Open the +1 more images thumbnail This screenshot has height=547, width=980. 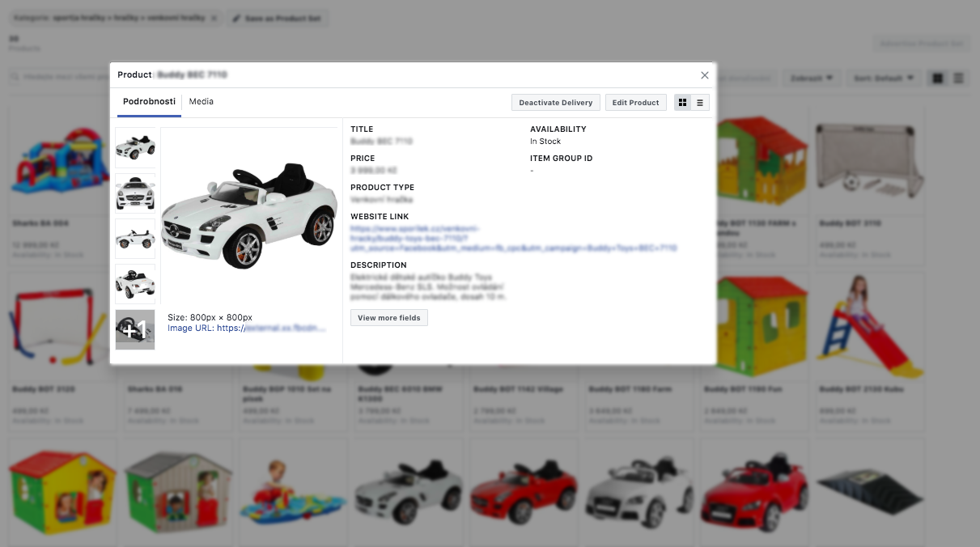[135, 329]
